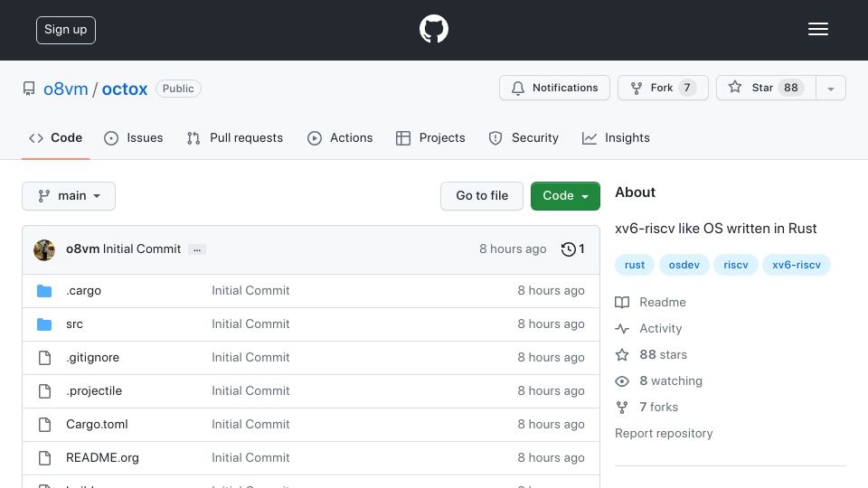This screenshot has width=868, height=488.
Task: Open the Cargo.toml file name
Action: 97,425
